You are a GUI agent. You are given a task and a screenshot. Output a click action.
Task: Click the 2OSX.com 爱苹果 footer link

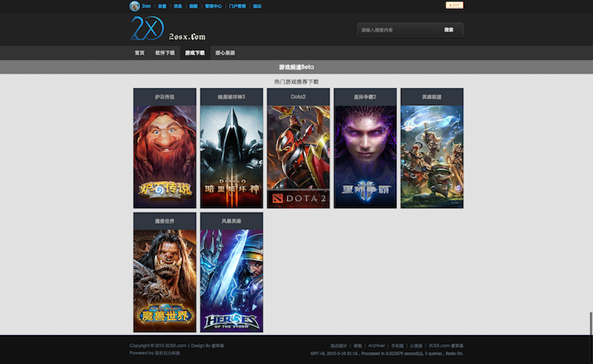446,346
